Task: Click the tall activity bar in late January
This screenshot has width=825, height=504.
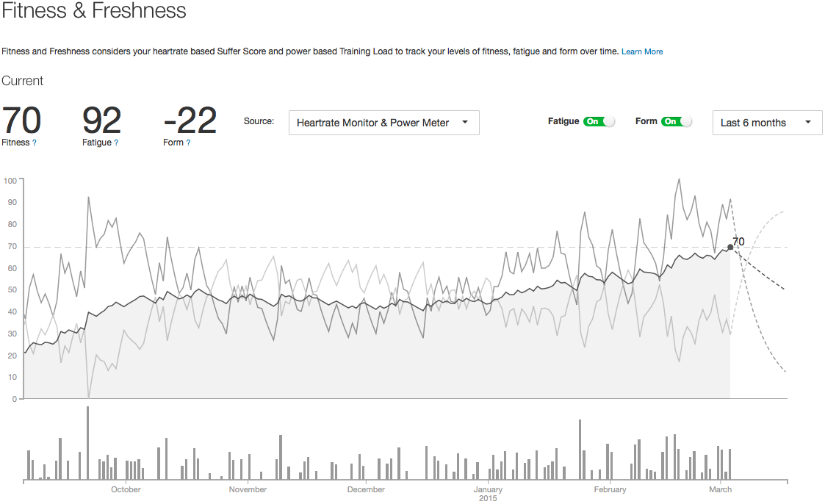Action: 580,450
